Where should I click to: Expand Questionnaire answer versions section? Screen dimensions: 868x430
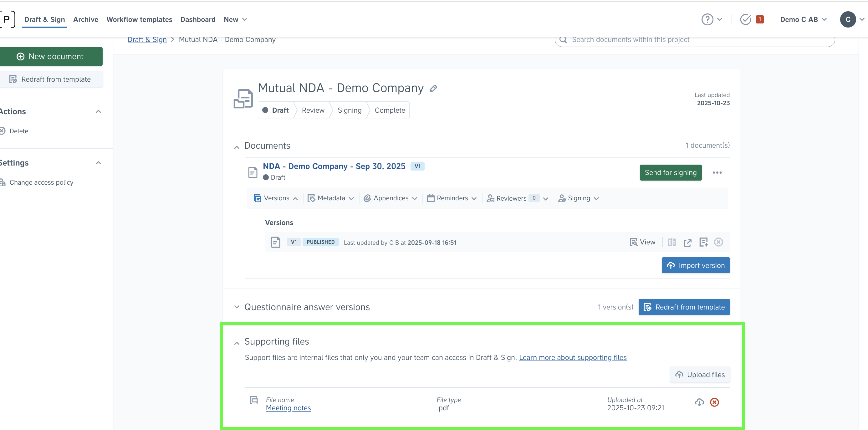[237, 307]
